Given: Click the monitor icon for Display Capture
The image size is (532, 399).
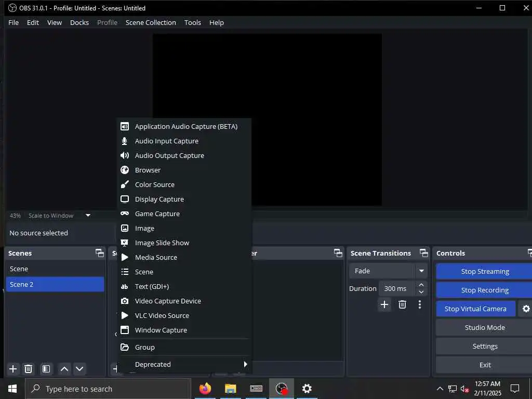Looking at the screenshot, I should 125,199.
